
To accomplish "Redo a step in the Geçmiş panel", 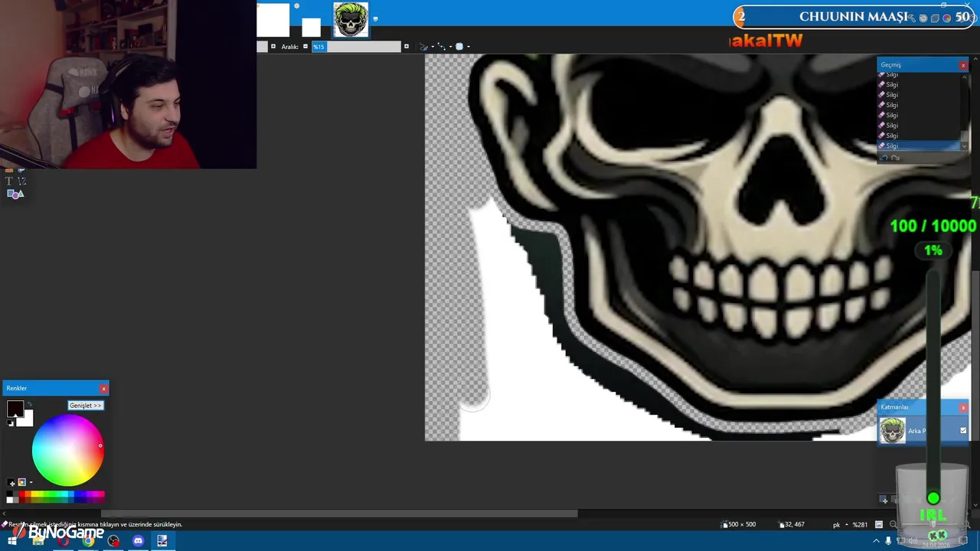I will click(895, 158).
